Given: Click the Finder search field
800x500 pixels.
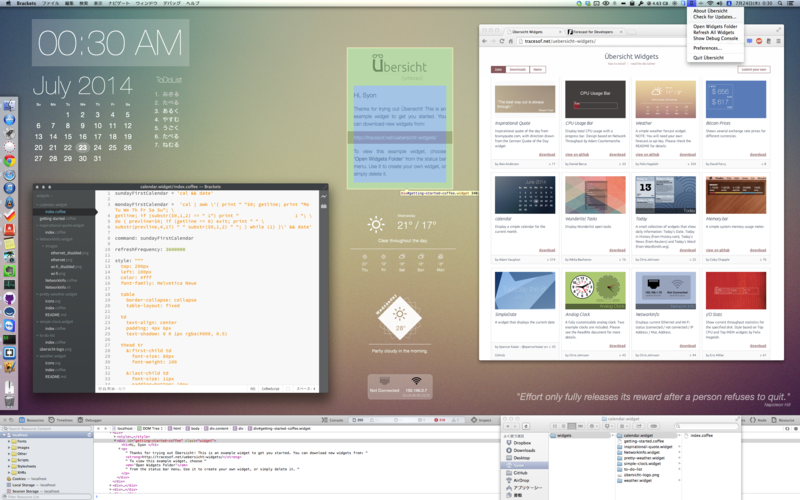Looking at the screenshot, I should tap(707, 426).
